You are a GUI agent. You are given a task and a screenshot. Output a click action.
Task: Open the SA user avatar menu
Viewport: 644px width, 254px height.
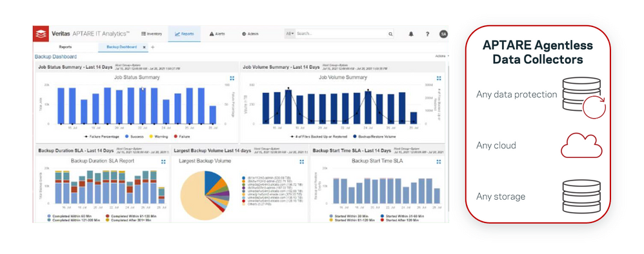(x=443, y=34)
